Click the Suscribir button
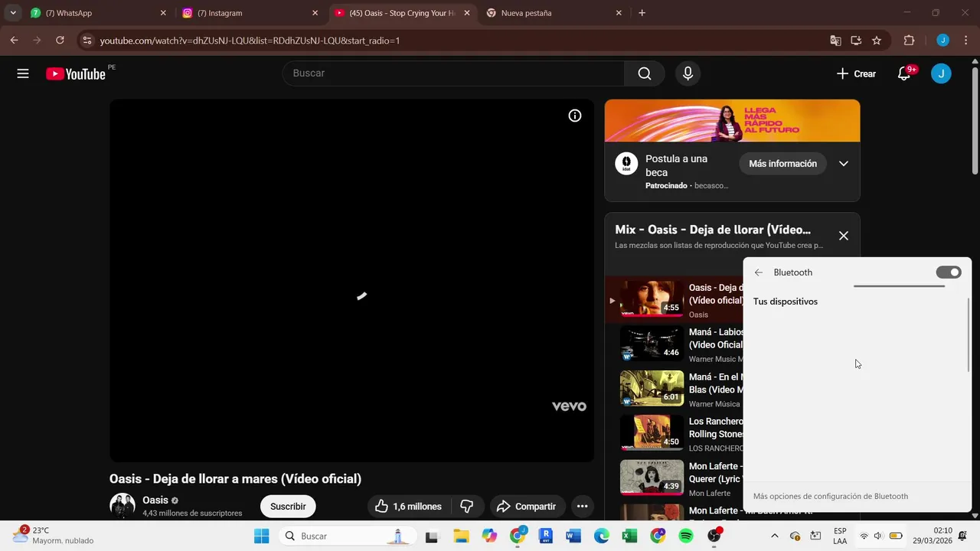The width and height of the screenshot is (980, 551). (288, 506)
